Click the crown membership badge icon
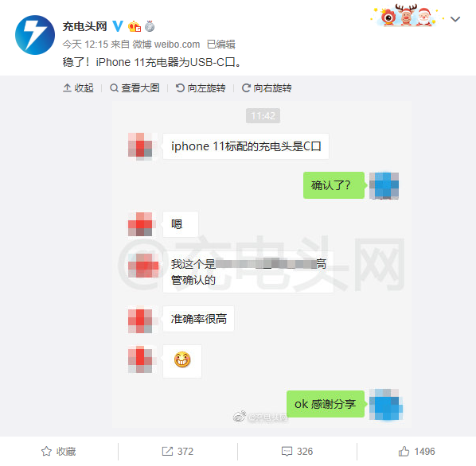Viewport: 476px width, 466px height. [135, 26]
